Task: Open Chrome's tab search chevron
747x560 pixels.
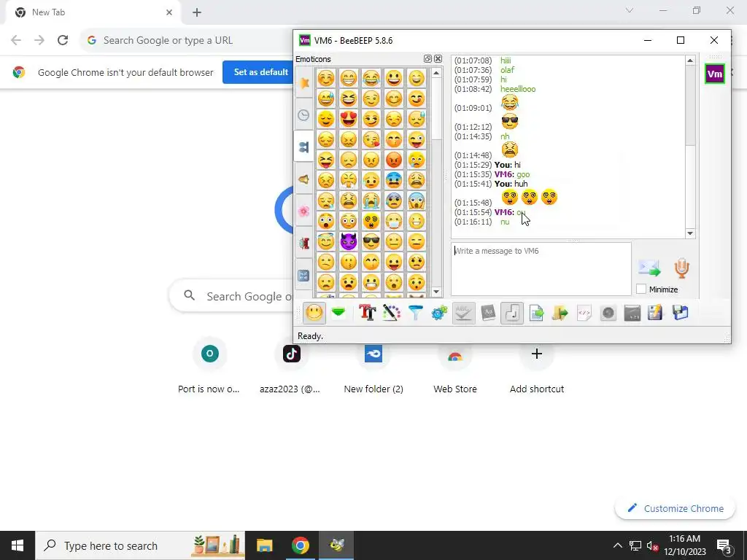Action: click(630, 10)
